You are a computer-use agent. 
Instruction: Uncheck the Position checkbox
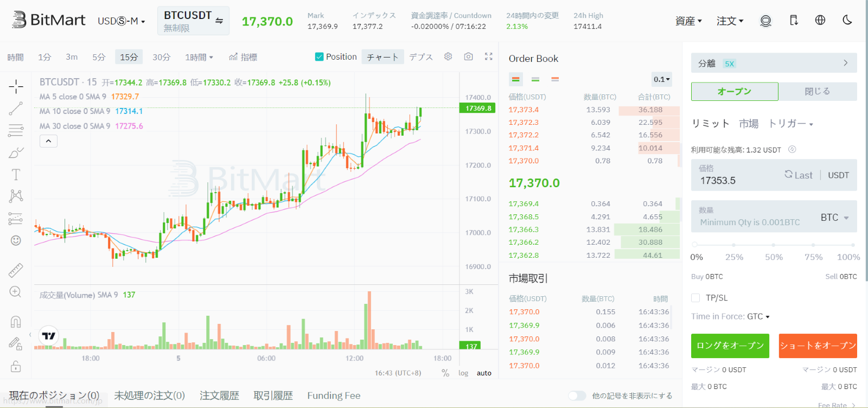click(320, 57)
